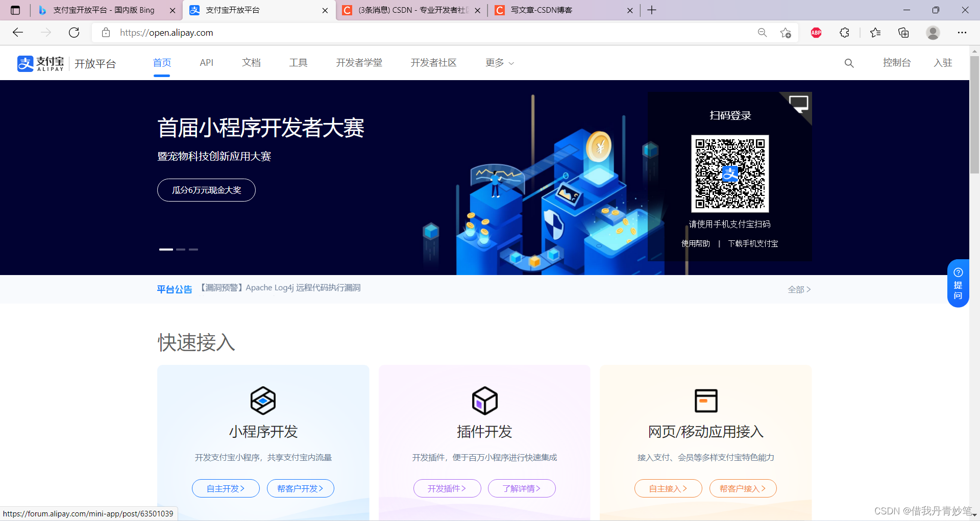Click the 瓜分6万元现金大奖 button
The height and width of the screenshot is (521, 980).
(206, 190)
